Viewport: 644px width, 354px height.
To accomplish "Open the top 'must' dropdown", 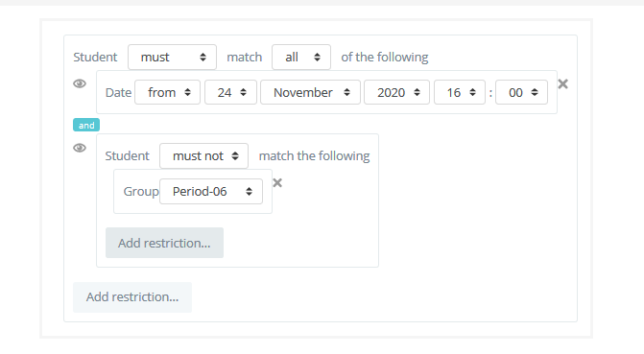I will pos(172,58).
